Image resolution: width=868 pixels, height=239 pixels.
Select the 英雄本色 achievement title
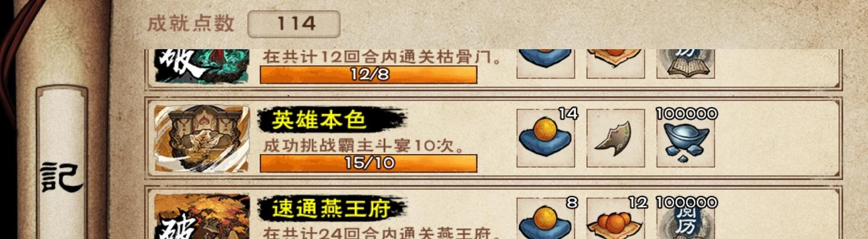pyautogui.click(x=319, y=120)
